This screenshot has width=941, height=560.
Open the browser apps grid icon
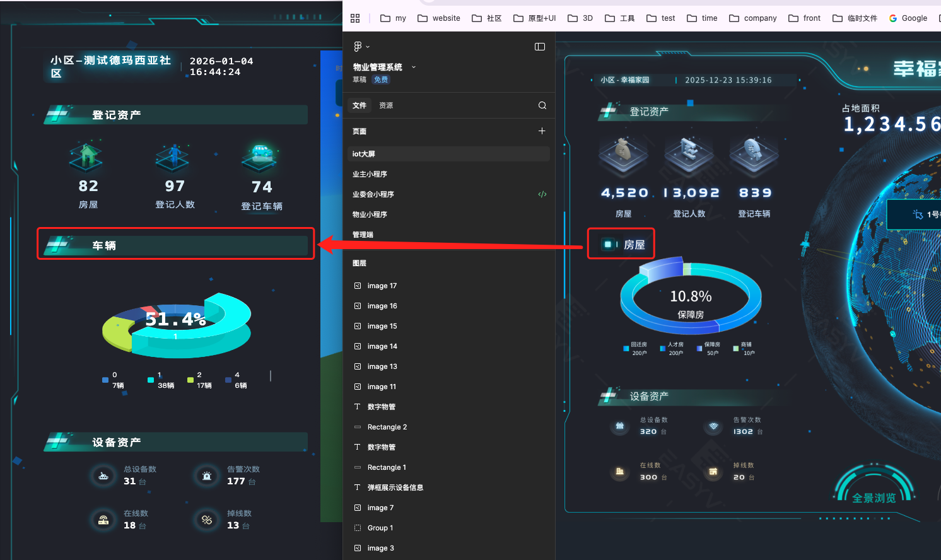(355, 18)
